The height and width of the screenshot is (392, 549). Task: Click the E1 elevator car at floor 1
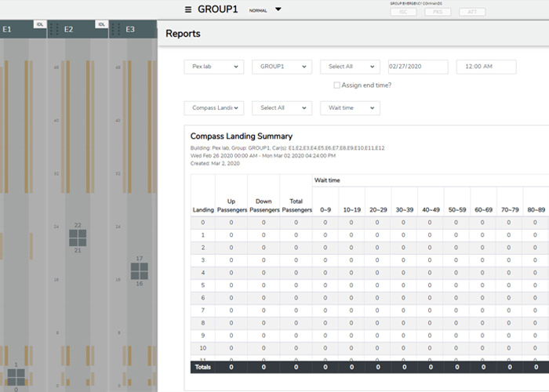[16, 377]
